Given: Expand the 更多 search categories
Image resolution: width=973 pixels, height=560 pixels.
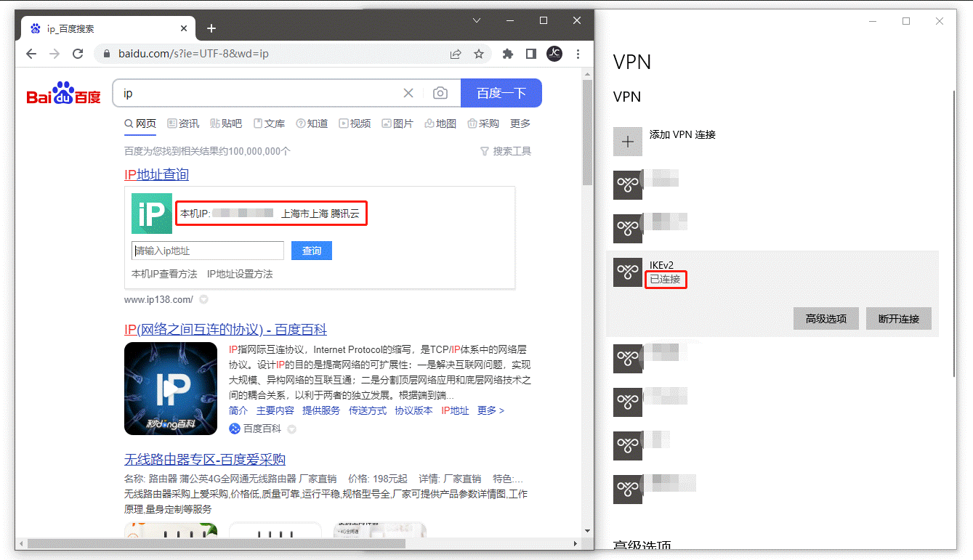Looking at the screenshot, I should point(520,123).
